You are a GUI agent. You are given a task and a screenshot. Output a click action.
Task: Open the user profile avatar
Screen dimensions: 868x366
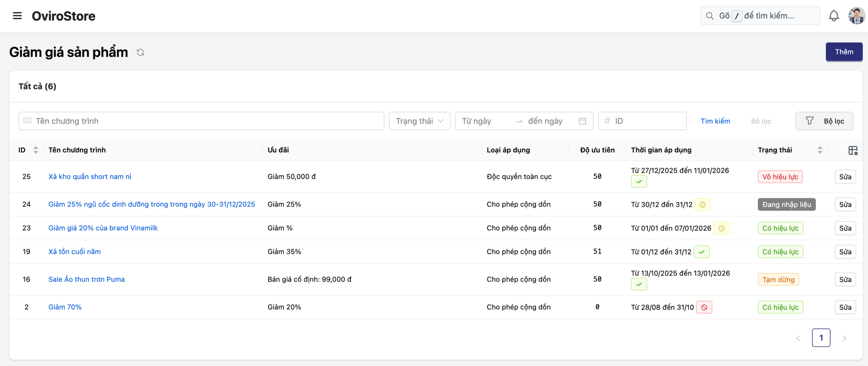856,16
